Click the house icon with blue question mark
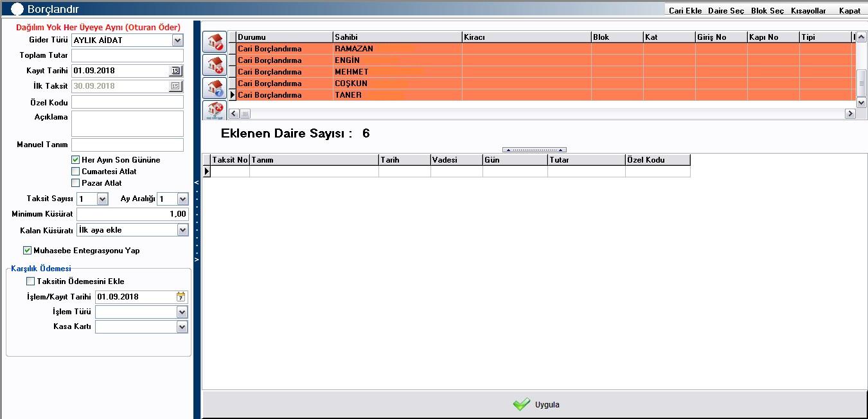 pyautogui.click(x=215, y=88)
